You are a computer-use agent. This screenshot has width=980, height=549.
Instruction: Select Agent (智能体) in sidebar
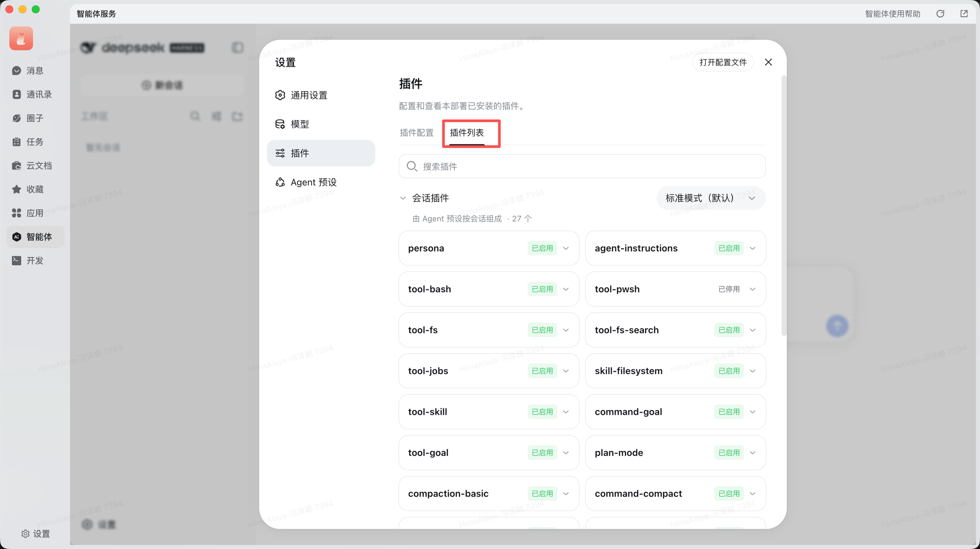tap(35, 237)
